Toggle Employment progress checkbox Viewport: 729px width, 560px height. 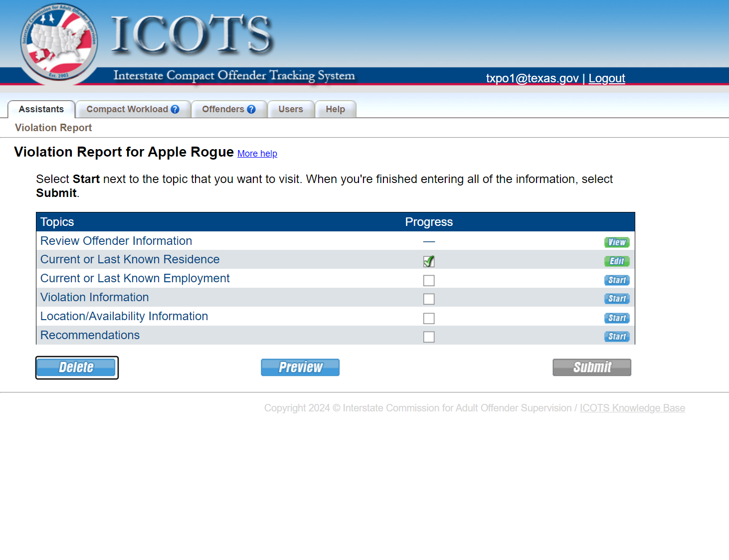coord(429,280)
